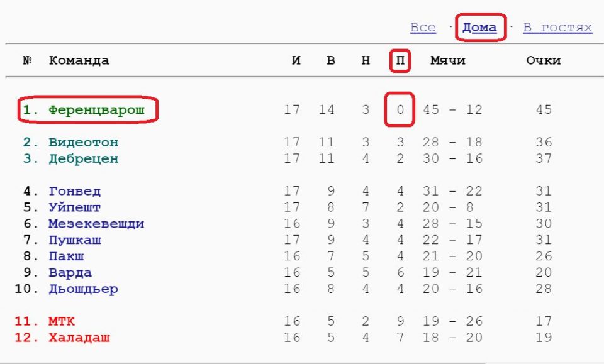Click the Пушкаш team link
Screen dimensions: 604x364
tap(74, 240)
